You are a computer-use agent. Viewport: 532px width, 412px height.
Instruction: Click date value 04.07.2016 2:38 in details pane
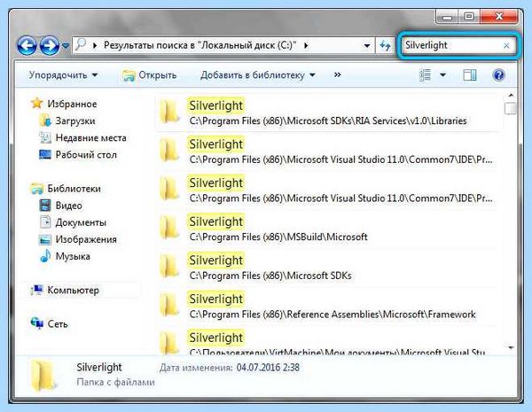click(268, 367)
